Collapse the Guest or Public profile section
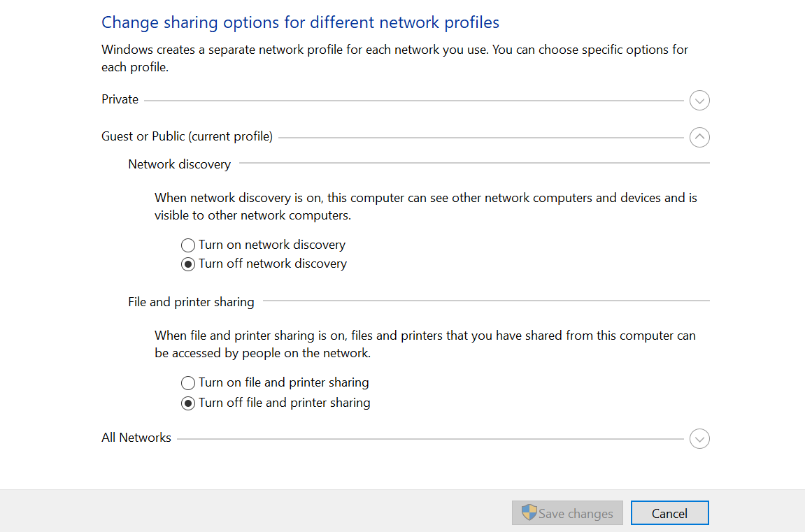The width and height of the screenshot is (805, 532). 699,137
